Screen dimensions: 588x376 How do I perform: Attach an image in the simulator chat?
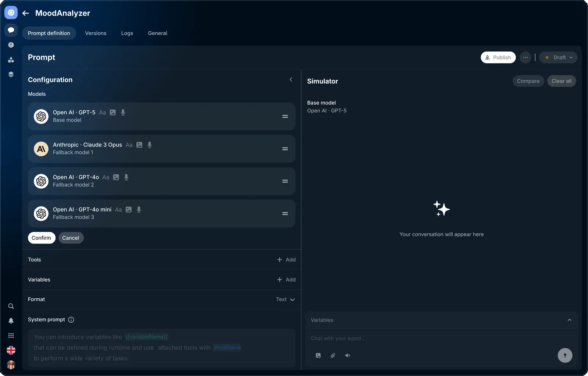318,355
